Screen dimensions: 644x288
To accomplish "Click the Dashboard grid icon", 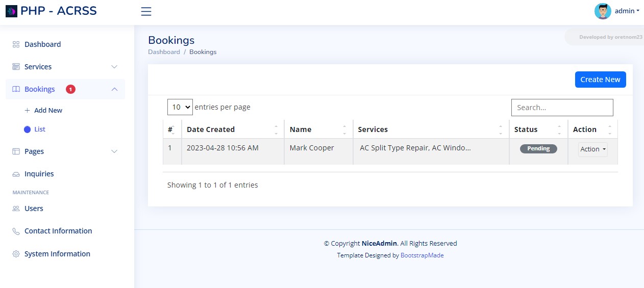I will pyautogui.click(x=16, y=44).
